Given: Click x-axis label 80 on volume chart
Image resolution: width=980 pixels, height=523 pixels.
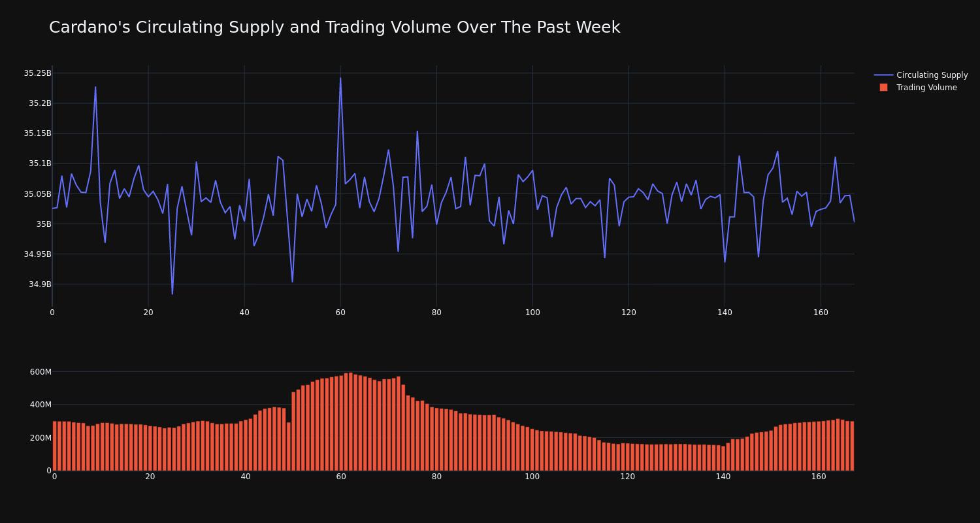Looking at the screenshot, I should [x=436, y=477].
